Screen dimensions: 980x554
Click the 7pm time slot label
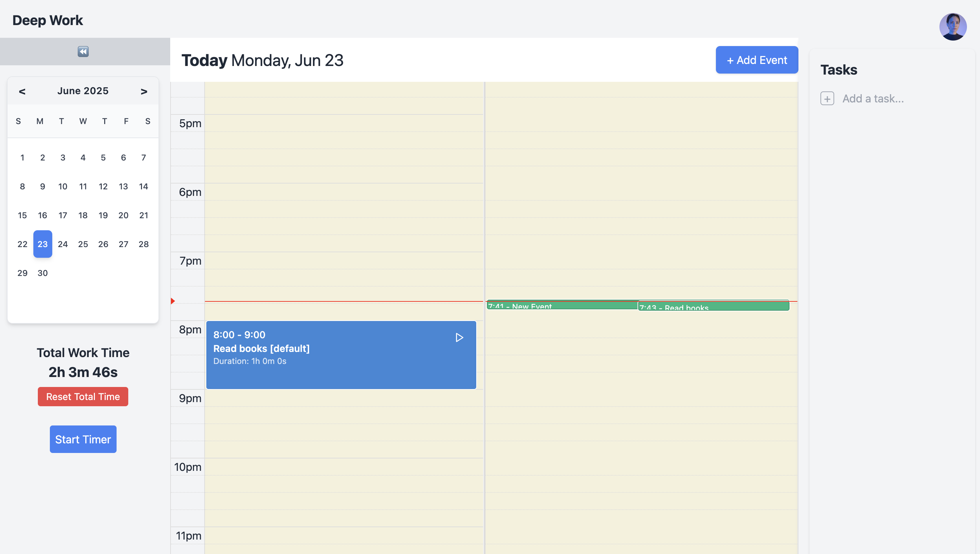point(190,261)
